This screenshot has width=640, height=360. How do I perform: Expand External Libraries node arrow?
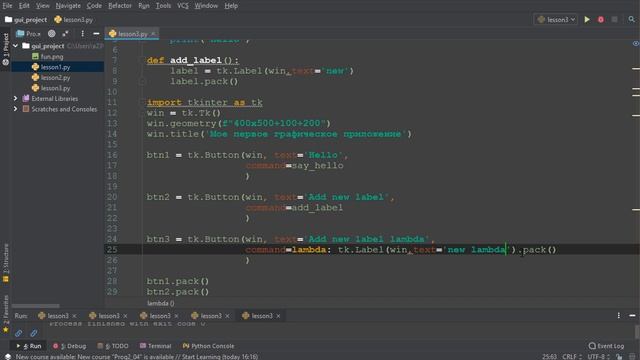coord(16,98)
